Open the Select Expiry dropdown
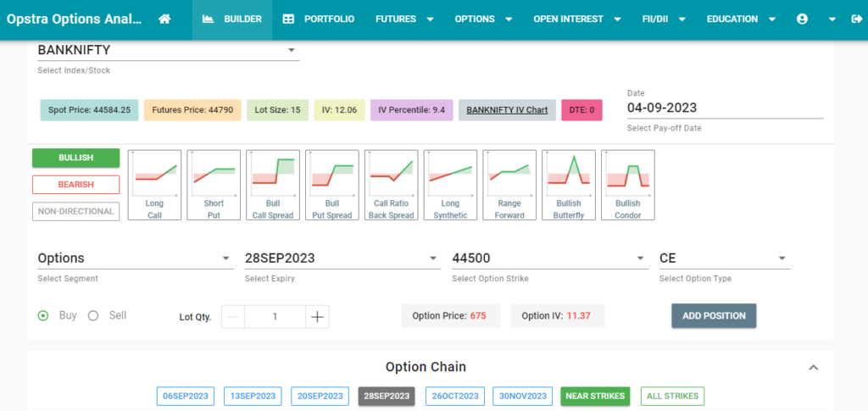Screen dimensions: 868x411 pyautogui.click(x=342, y=258)
